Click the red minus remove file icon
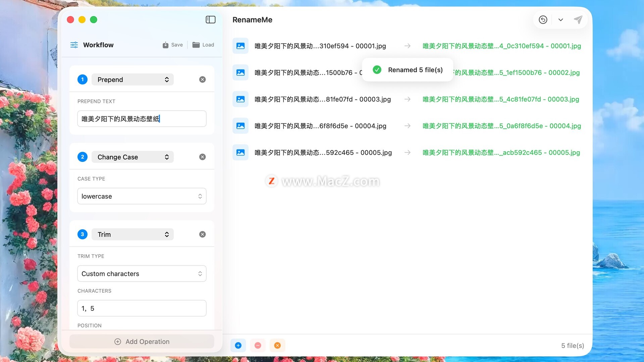 [x=258, y=345]
